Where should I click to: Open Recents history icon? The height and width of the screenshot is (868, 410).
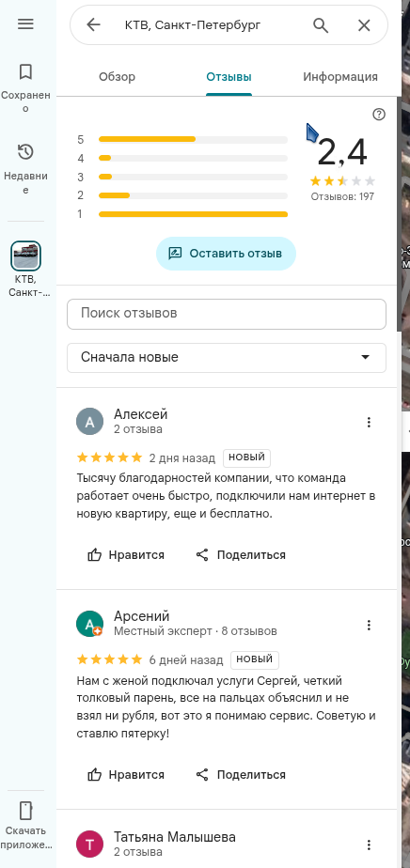(x=25, y=151)
